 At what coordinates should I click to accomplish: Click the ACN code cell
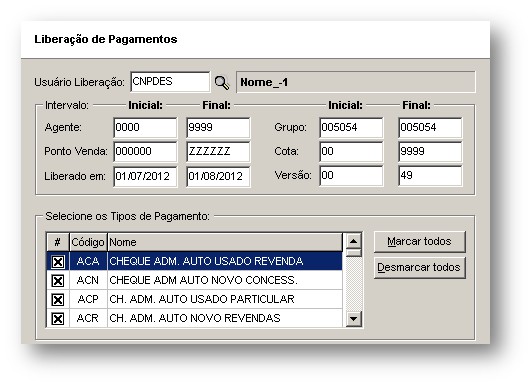(x=88, y=280)
